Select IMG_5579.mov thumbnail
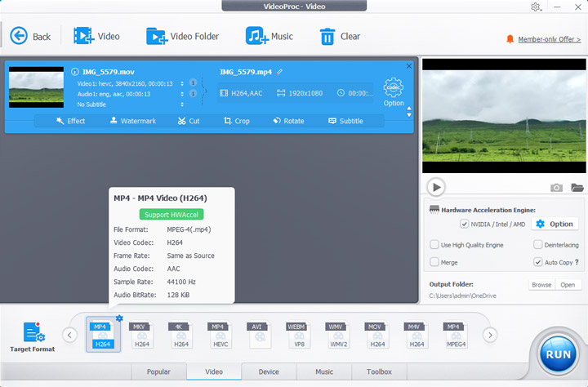 pyautogui.click(x=37, y=87)
